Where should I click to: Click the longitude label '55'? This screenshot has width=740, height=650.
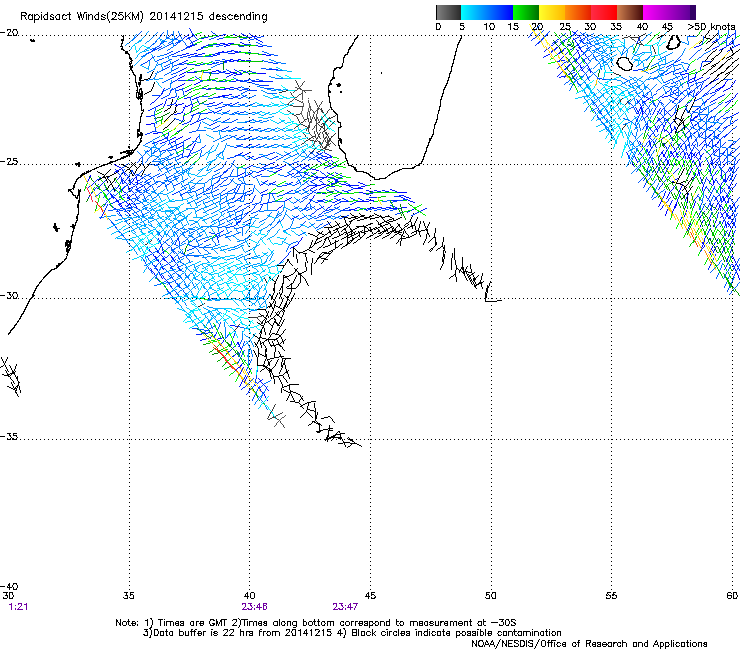pos(611,596)
